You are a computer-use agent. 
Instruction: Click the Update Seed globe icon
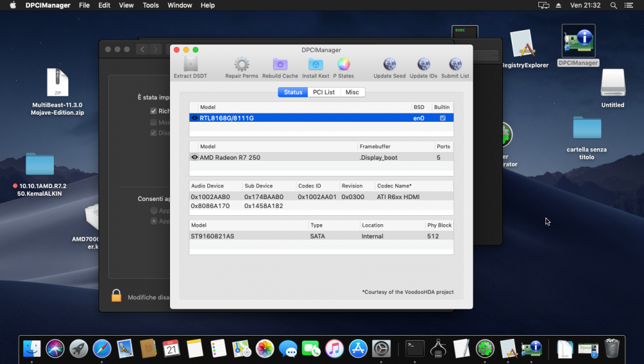390,64
